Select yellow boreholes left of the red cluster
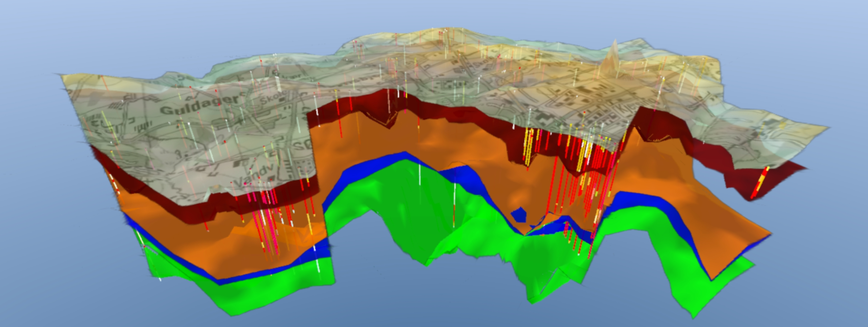This screenshot has height=327, width=868. click(x=528, y=146)
